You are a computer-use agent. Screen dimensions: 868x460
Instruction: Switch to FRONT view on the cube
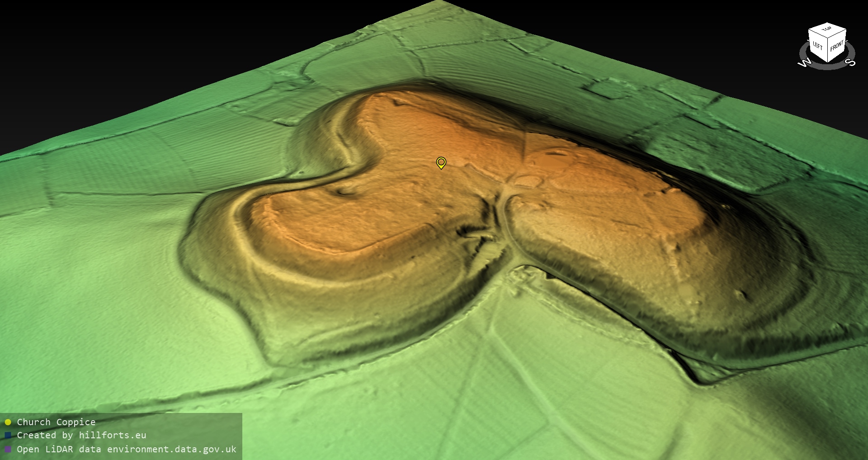pos(837,46)
